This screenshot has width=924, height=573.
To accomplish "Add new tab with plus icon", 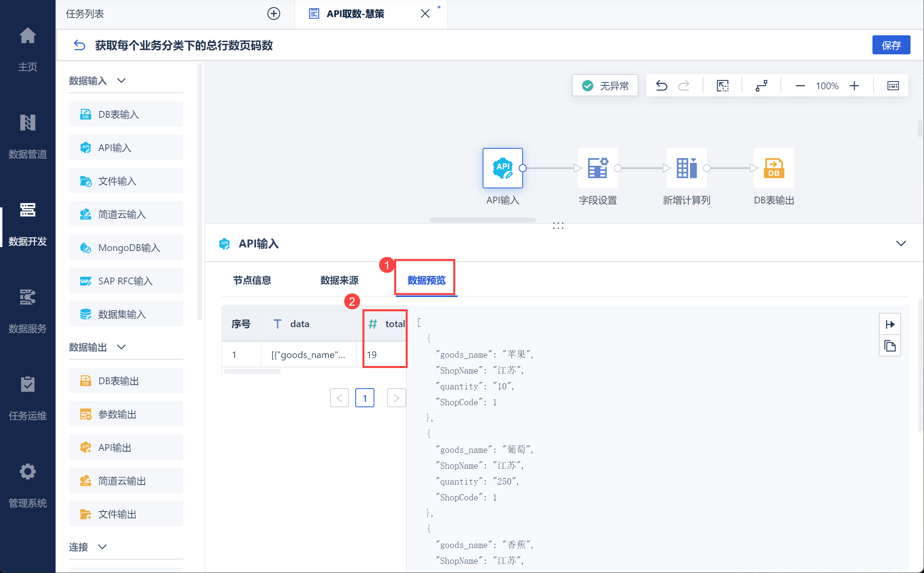I will [x=274, y=14].
